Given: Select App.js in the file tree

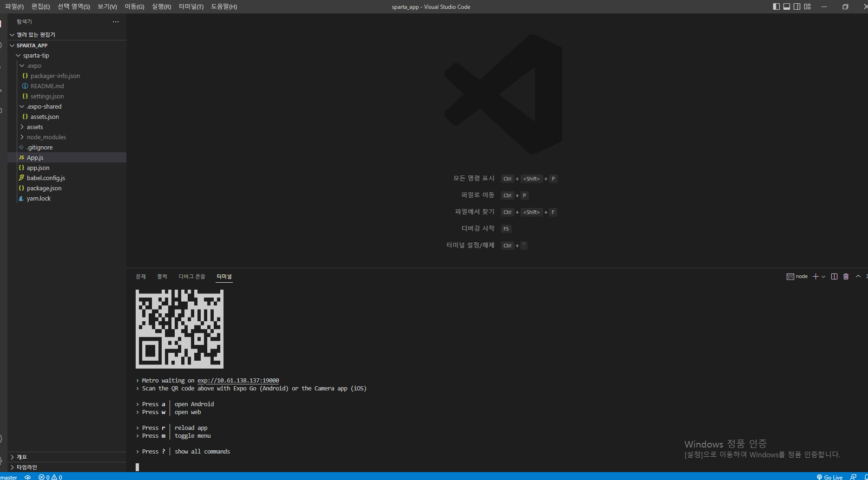Looking at the screenshot, I should (x=67, y=158).
